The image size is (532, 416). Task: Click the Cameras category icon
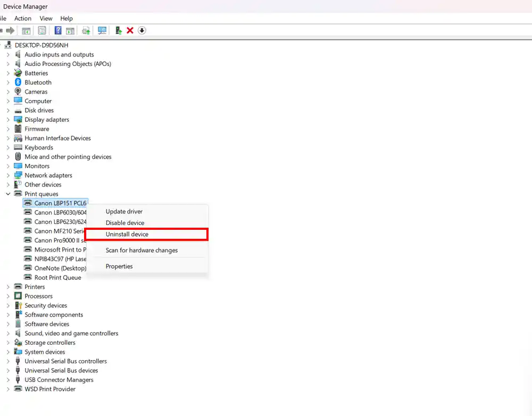point(18,91)
